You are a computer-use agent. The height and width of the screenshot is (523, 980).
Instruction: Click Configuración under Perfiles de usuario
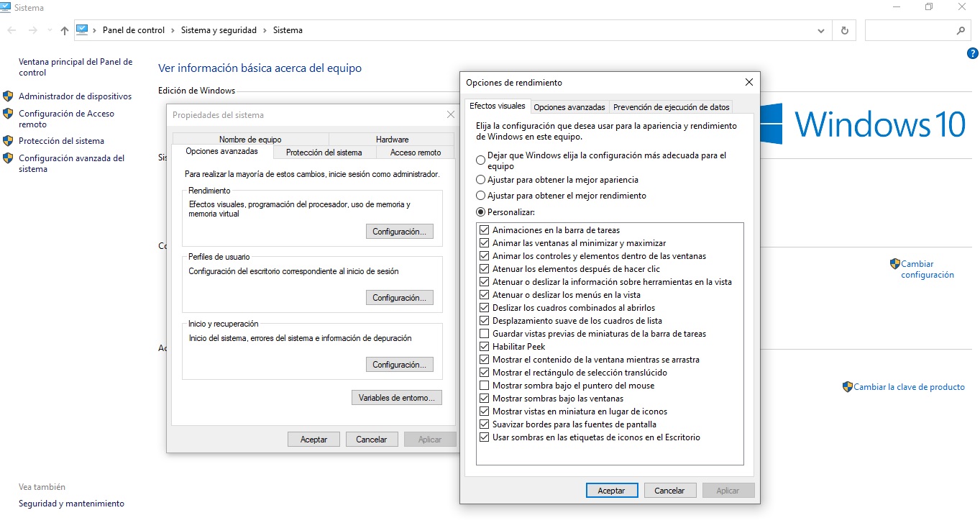click(x=400, y=298)
